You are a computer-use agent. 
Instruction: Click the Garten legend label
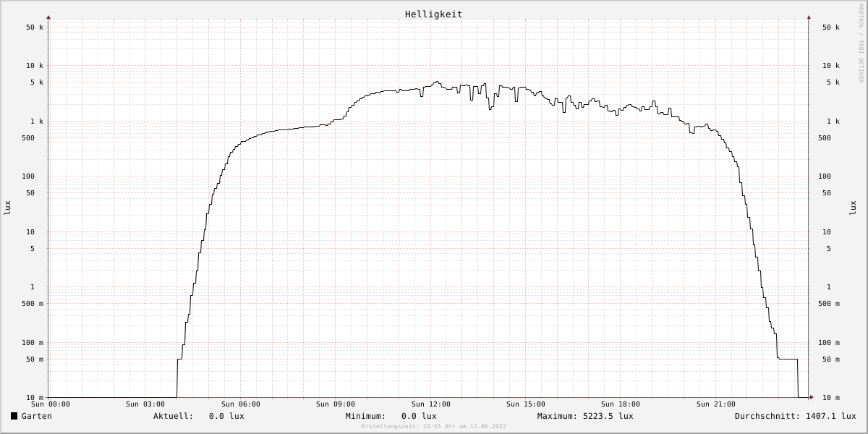tap(37, 416)
